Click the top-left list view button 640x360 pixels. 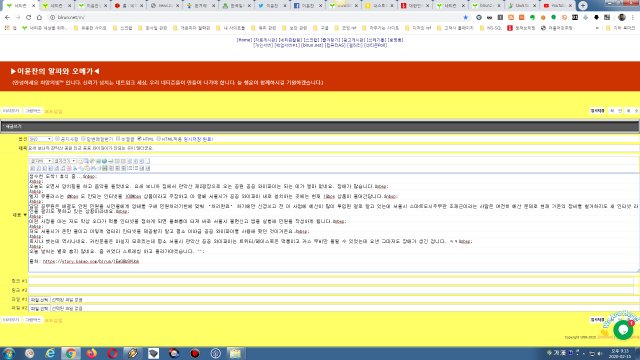point(11,111)
